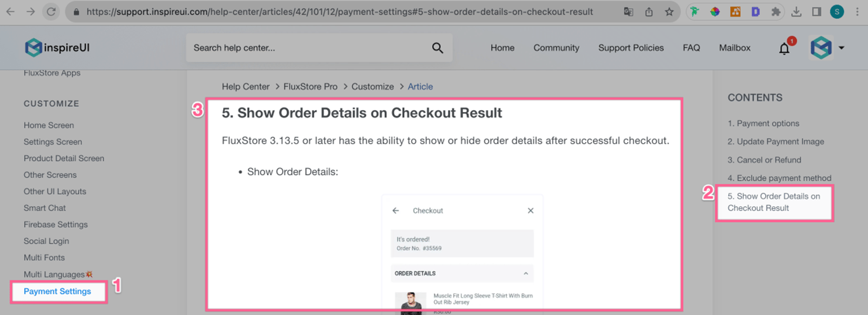Open the Chrome profile avatar S
Viewport: 868px width, 315px height.
[x=837, y=11]
